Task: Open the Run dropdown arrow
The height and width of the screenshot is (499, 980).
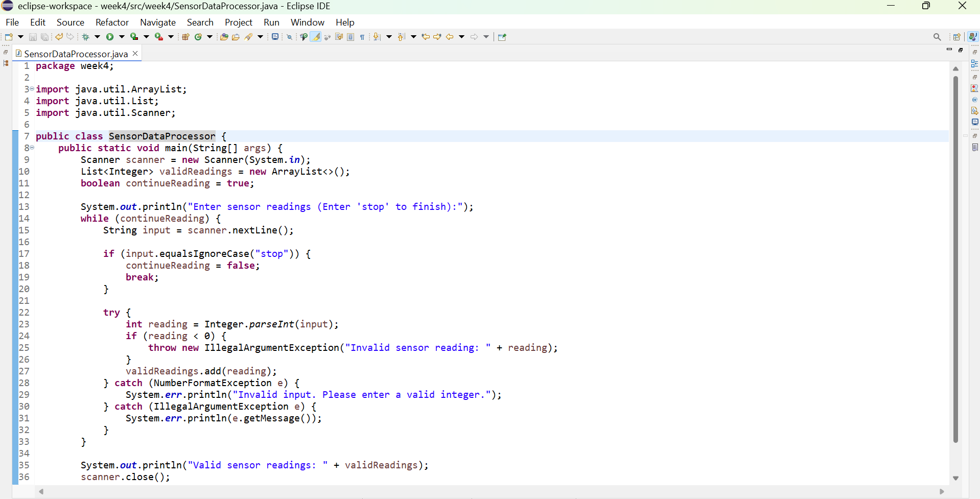Action: (122, 37)
